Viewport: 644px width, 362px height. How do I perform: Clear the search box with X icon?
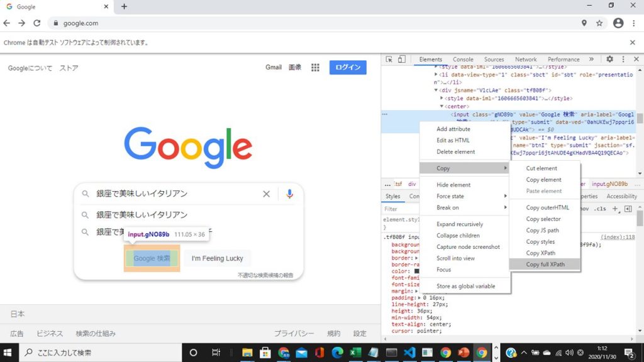(x=266, y=194)
